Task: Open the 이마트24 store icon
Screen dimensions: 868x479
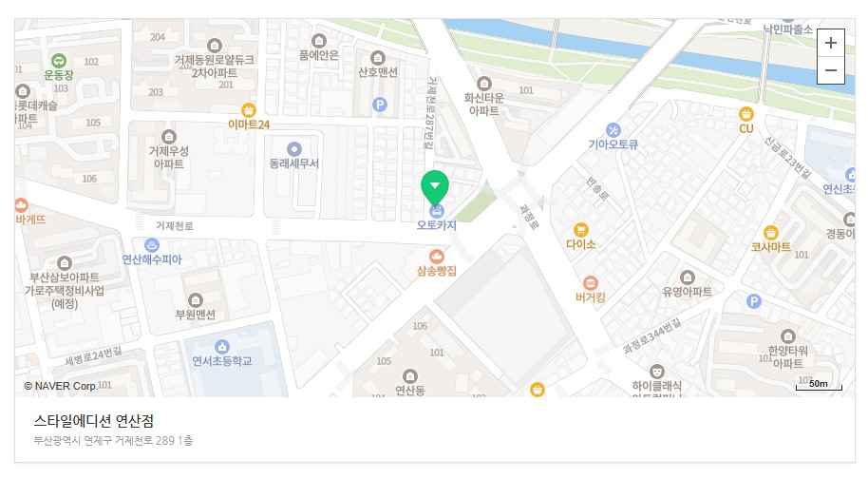Action: 249,110
